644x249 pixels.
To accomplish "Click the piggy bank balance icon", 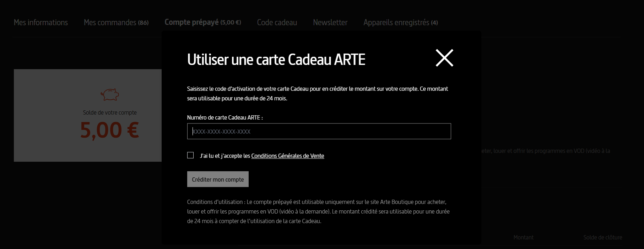I will (110, 94).
